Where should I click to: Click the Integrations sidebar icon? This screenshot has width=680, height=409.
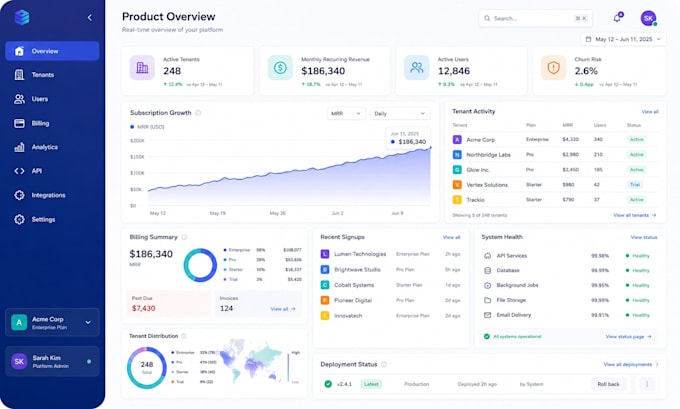point(20,195)
